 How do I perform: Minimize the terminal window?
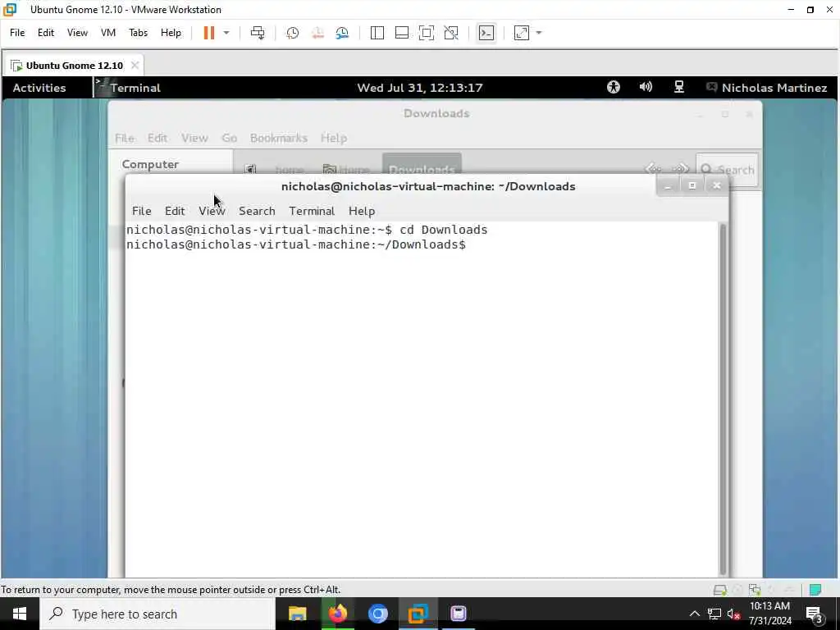[x=668, y=186]
